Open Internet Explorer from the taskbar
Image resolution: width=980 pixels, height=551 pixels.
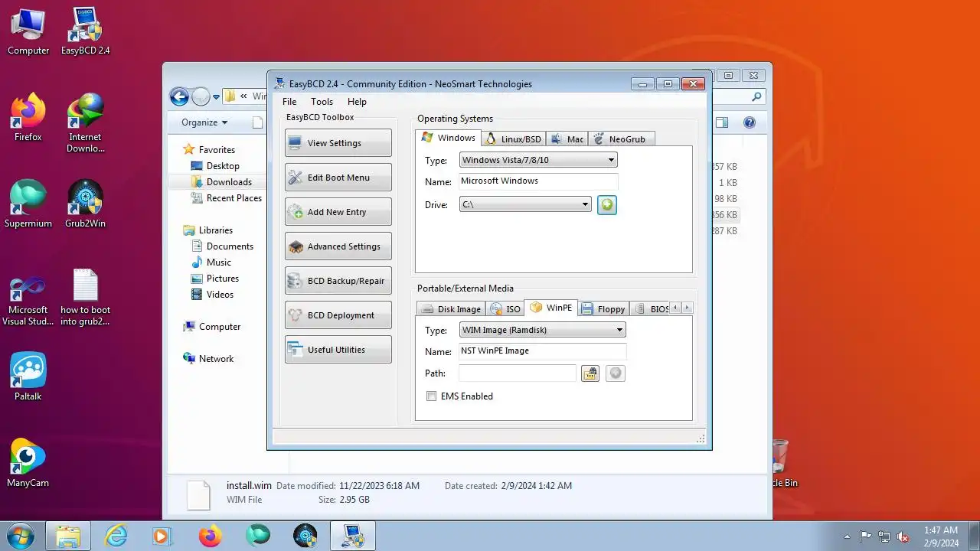click(116, 536)
